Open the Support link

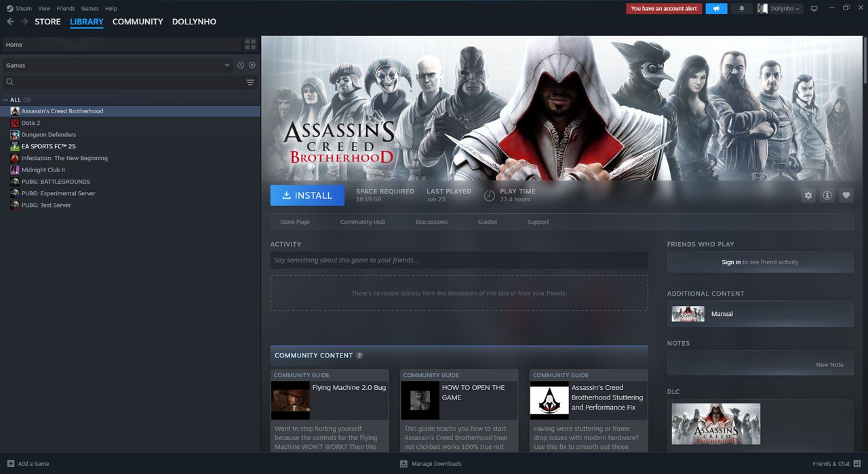click(538, 222)
